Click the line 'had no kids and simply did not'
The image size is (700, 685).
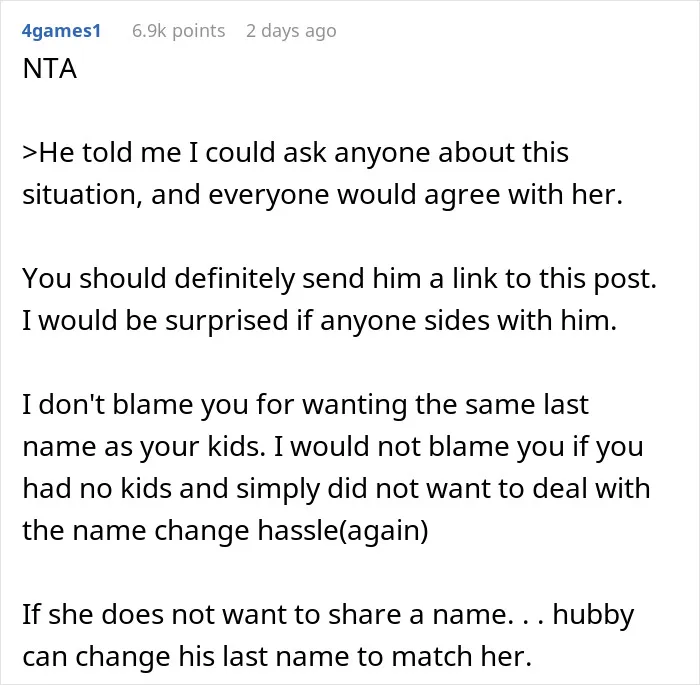coord(336,489)
